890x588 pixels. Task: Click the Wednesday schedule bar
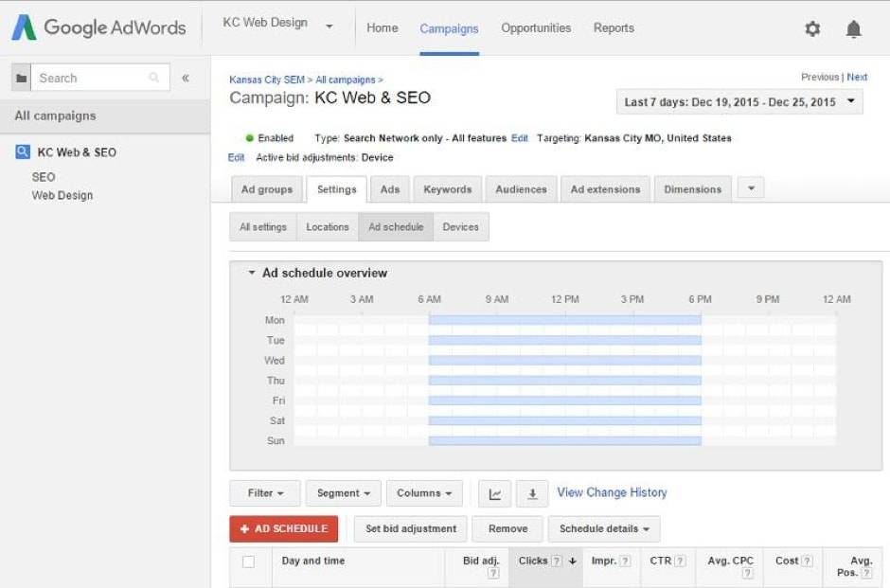click(x=564, y=361)
